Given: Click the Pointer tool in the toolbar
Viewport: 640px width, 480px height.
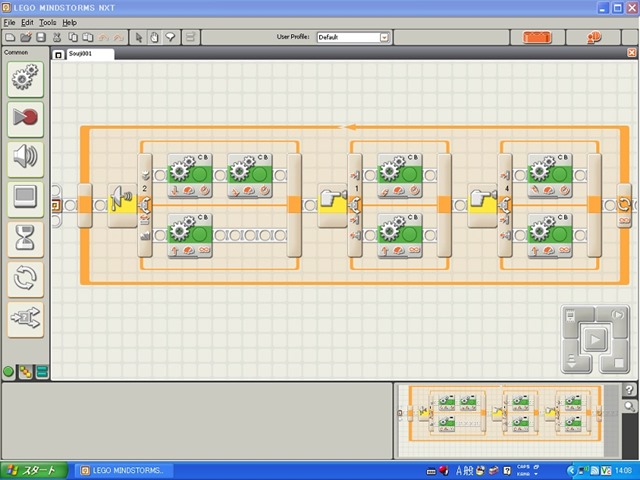Looking at the screenshot, I should click(139, 37).
